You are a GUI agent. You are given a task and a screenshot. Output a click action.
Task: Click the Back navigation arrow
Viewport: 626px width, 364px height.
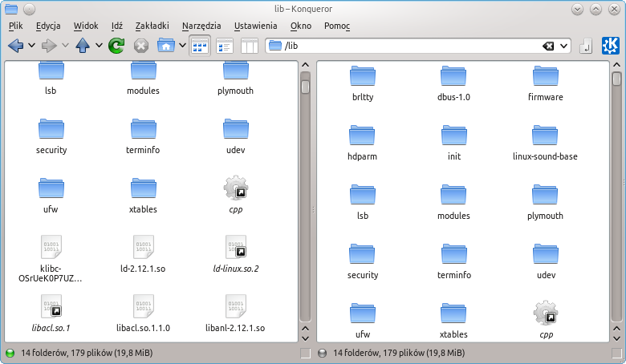pyautogui.click(x=15, y=46)
